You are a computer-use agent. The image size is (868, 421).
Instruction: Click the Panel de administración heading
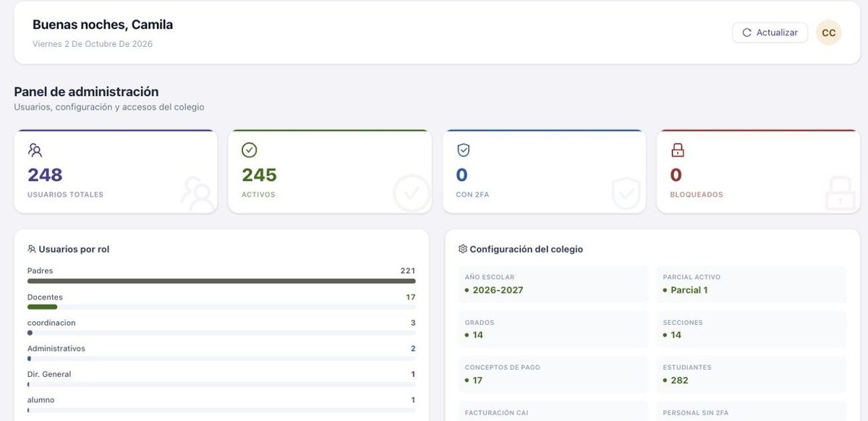tap(86, 92)
